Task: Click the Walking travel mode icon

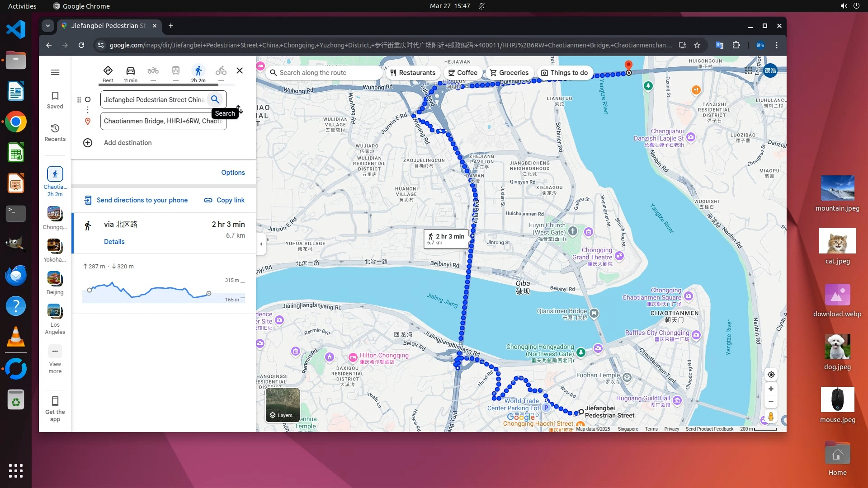Action: pos(198,71)
